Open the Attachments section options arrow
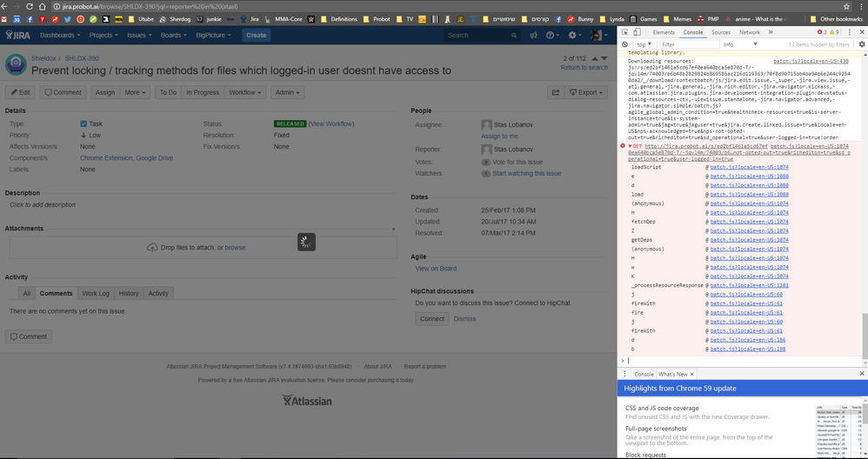This screenshot has height=459, width=868. tap(394, 229)
